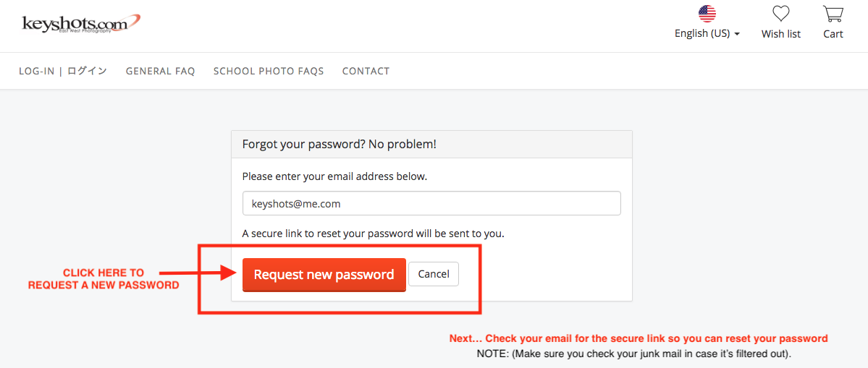Open the Wish list text link
This screenshot has height=368, width=868.
[780, 33]
